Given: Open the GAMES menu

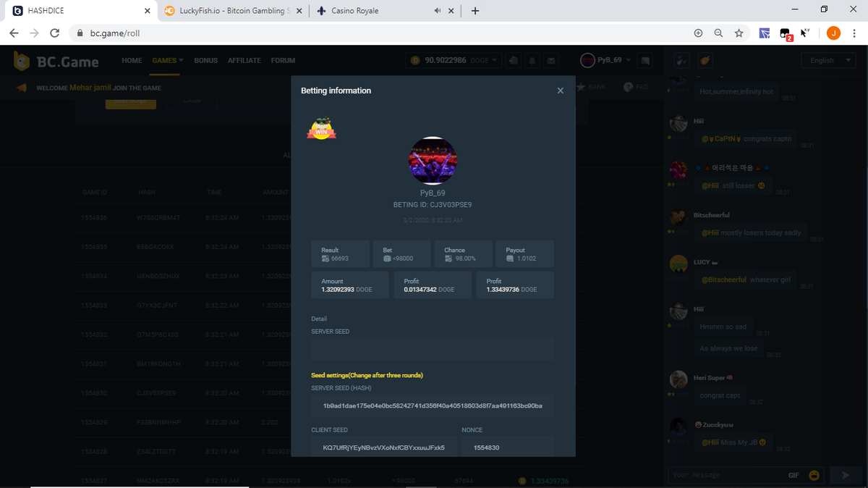Looking at the screenshot, I should tap(167, 60).
